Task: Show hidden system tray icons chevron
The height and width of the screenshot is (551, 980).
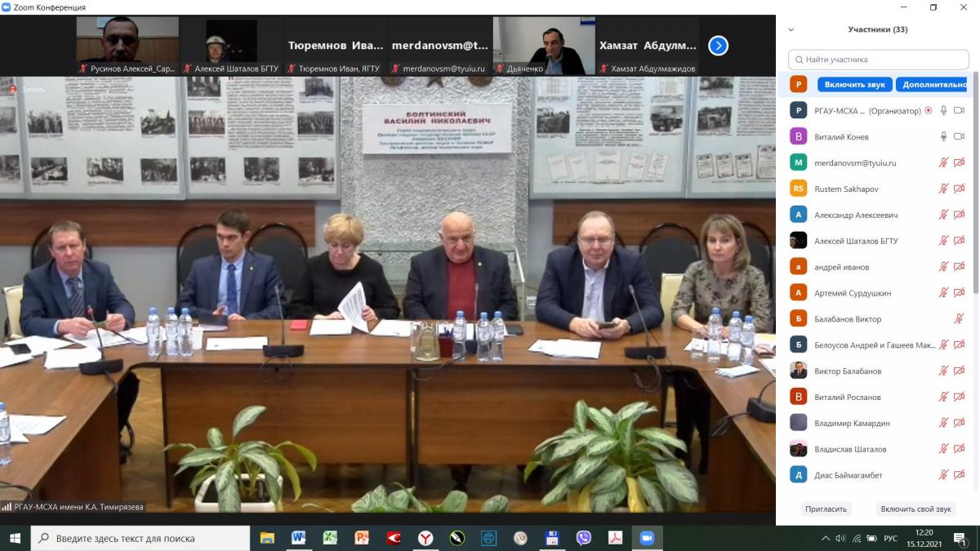Action: (826, 538)
